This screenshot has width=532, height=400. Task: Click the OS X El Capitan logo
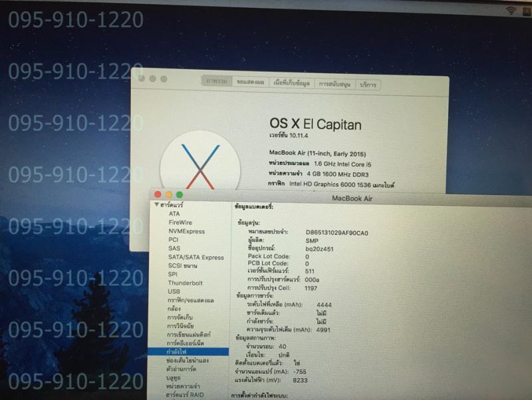[x=200, y=162]
